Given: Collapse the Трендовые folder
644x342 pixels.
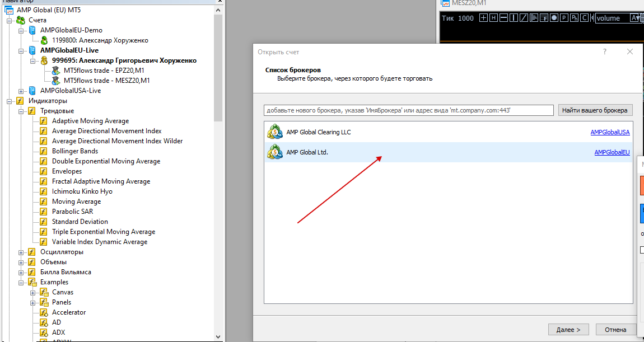Looking at the screenshot, I should click(x=21, y=111).
